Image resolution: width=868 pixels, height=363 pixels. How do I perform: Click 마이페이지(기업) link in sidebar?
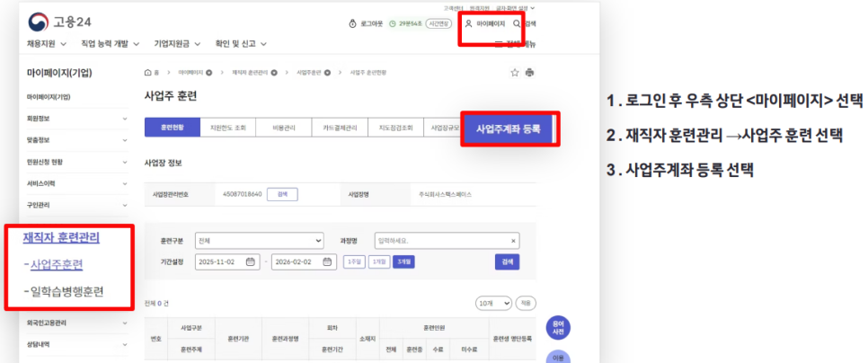click(49, 97)
